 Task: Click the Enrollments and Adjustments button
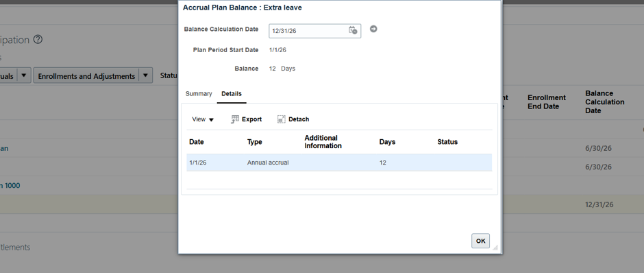[86, 75]
